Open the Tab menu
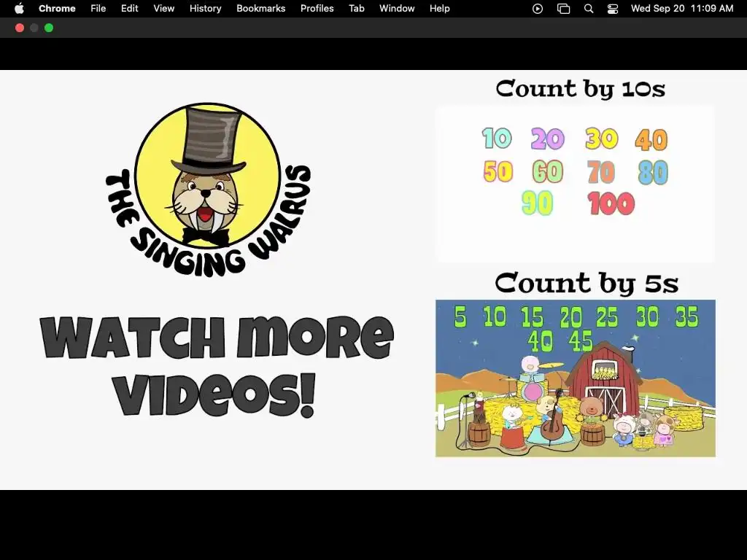This screenshot has height=560, width=747. pyautogui.click(x=356, y=9)
